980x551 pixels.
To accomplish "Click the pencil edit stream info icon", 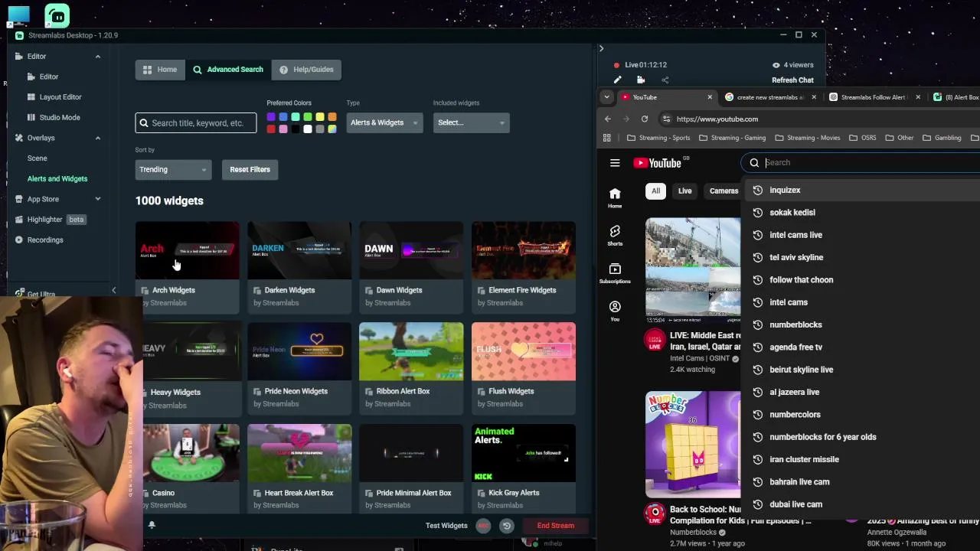I will pyautogui.click(x=618, y=80).
